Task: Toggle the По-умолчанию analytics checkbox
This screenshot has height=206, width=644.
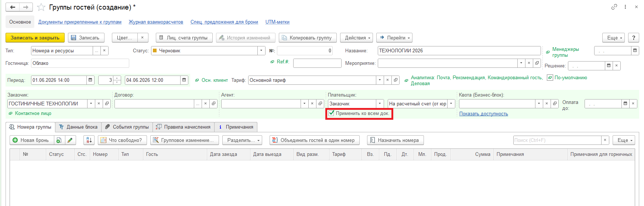Action: pyautogui.click(x=550, y=78)
